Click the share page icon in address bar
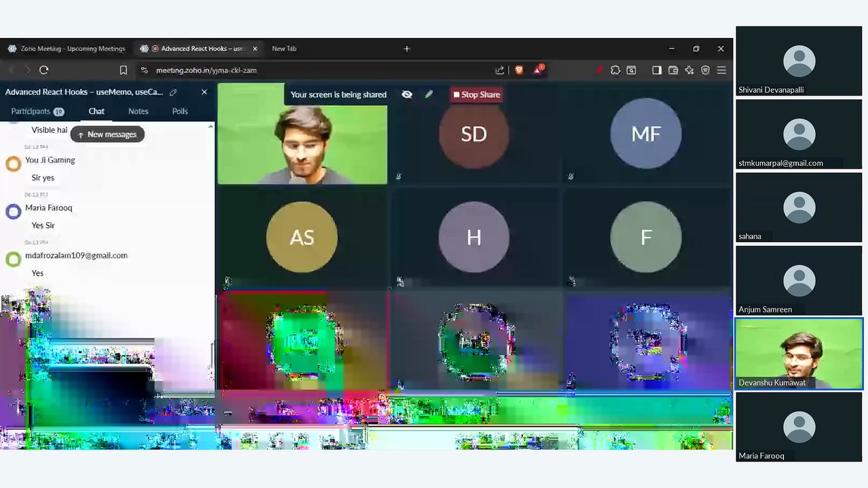The width and height of the screenshot is (868, 488). (x=500, y=70)
